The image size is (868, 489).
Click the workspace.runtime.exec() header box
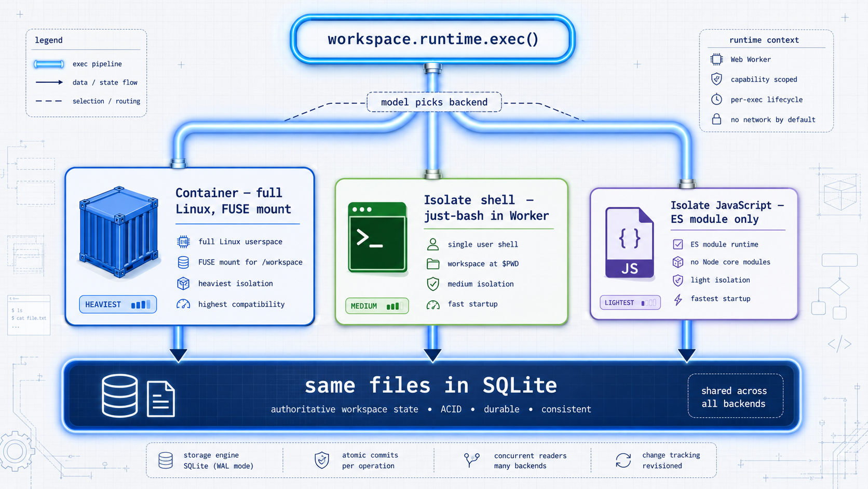click(433, 39)
